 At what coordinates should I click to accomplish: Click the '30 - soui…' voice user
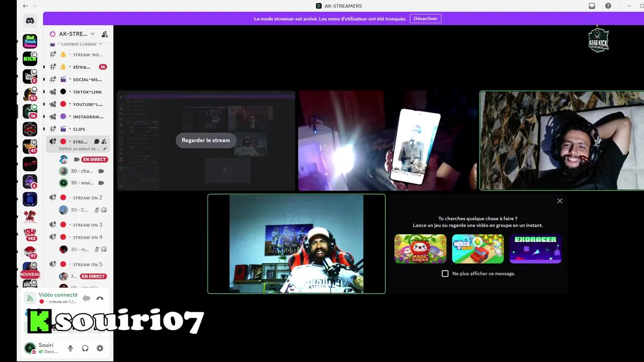(x=83, y=183)
